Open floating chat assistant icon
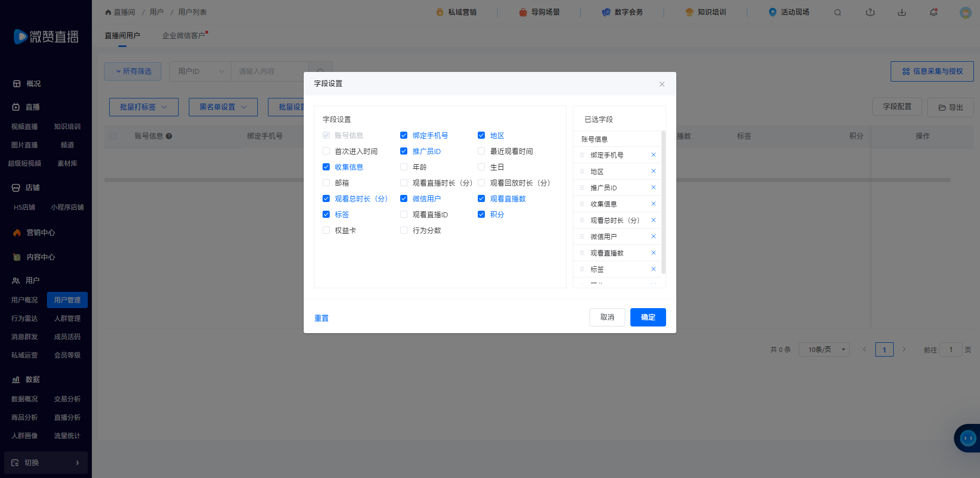Image resolution: width=980 pixels, height=478 pixels. click(x=968, y=438)
